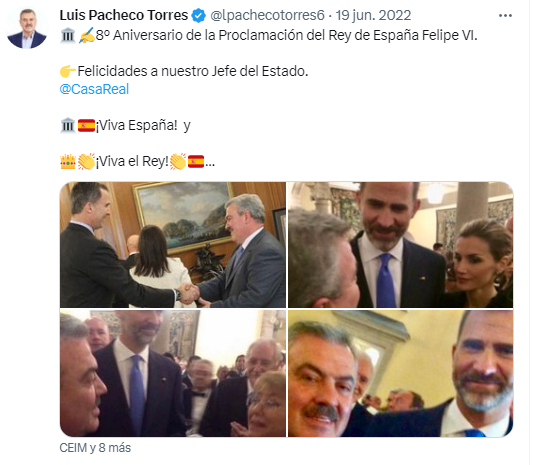Viewport: 533px width, 465px height.
Task: Click the clapping hands emoji after Viva el Rey
Action: pos(178,162)
